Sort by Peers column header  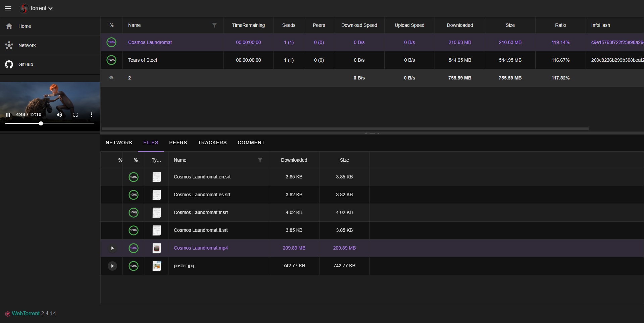pos(319,25)
